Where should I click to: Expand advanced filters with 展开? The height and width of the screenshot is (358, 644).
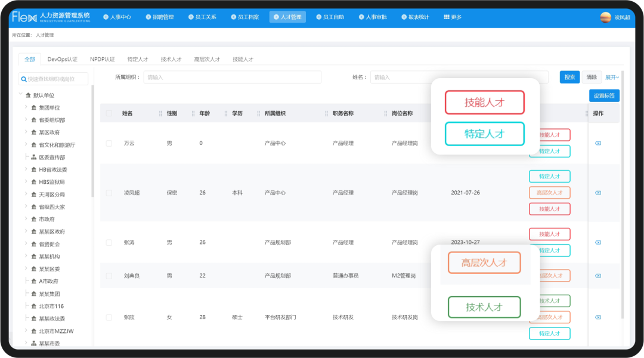612,78
